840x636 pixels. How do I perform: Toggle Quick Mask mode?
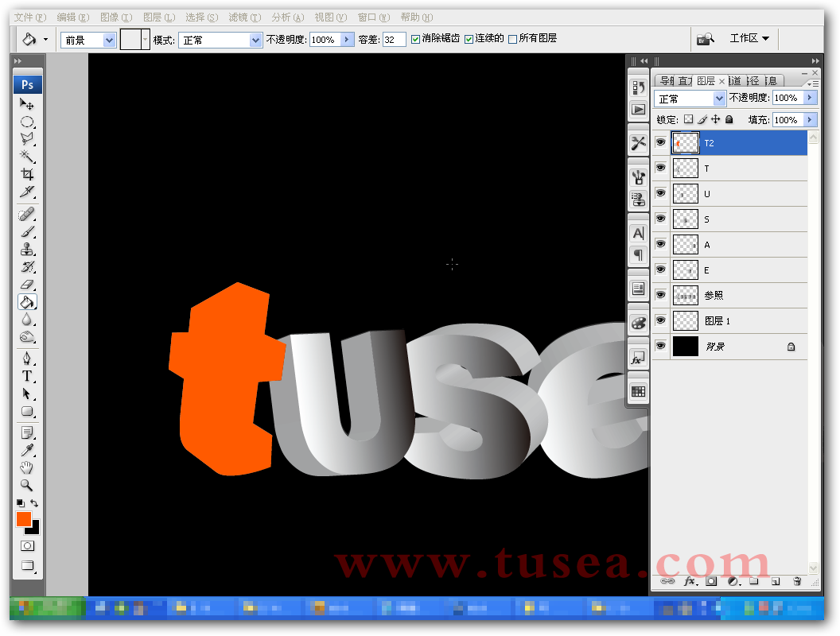point(27,545)
